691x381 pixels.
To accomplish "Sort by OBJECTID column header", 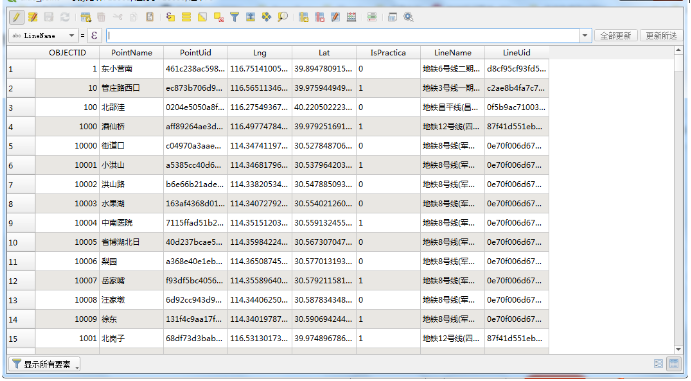I will pos(67,53).
